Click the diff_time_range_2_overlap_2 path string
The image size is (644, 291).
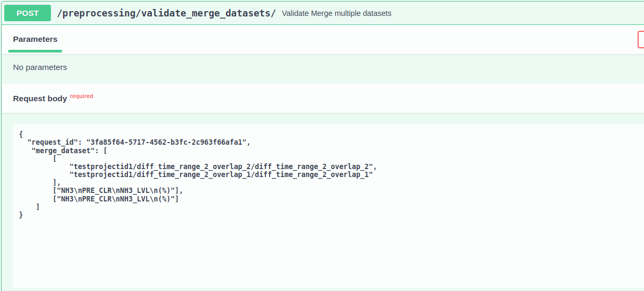[221, 166]
